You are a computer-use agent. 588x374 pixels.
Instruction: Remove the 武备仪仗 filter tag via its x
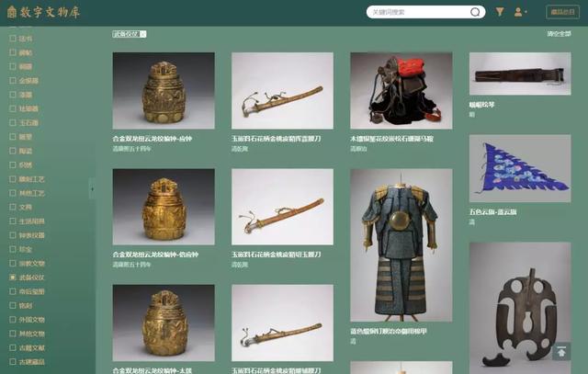coord(143,34)
